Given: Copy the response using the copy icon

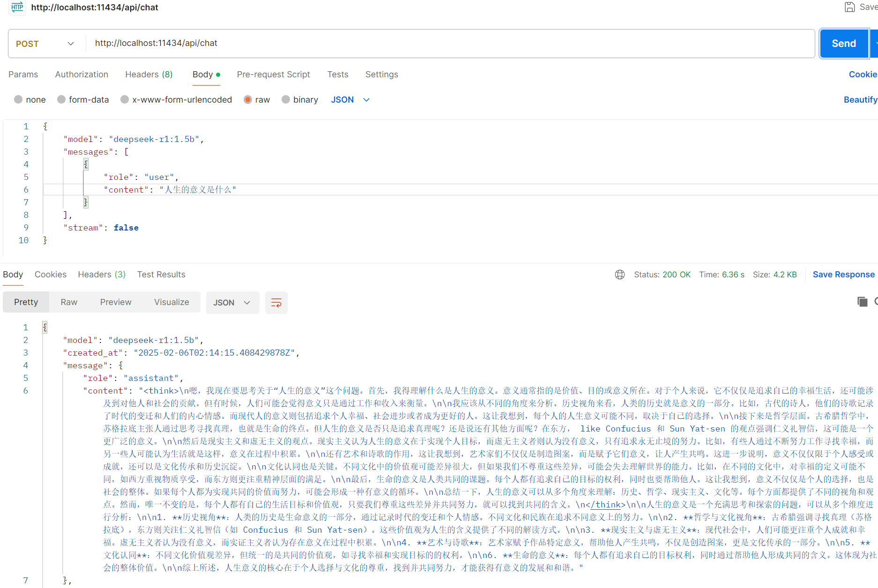Looking at the screenshot, I should pyautogui.click(x=862, y=302).
